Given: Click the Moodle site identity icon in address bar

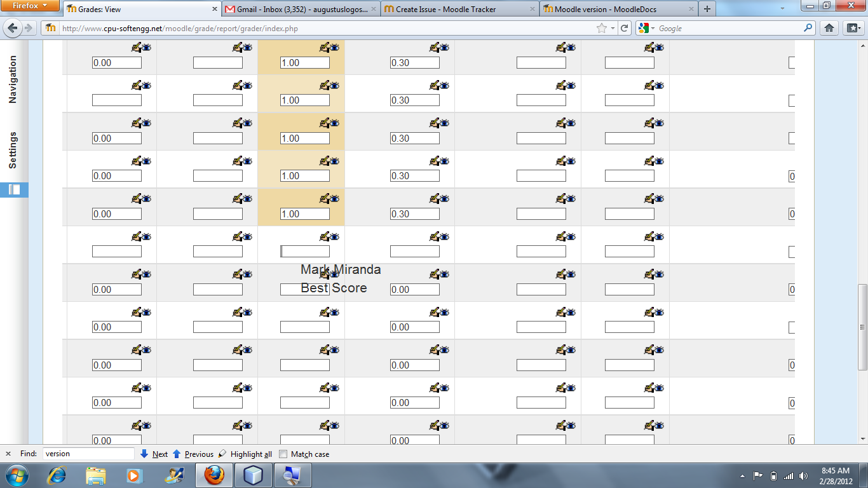Looking at the screenshot, I should 51,28.
